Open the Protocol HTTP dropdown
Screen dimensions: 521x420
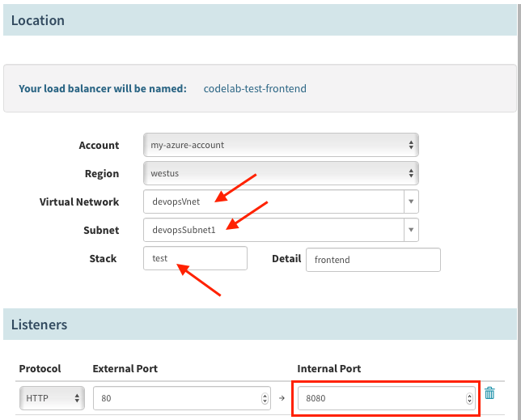tap(52, 397)
